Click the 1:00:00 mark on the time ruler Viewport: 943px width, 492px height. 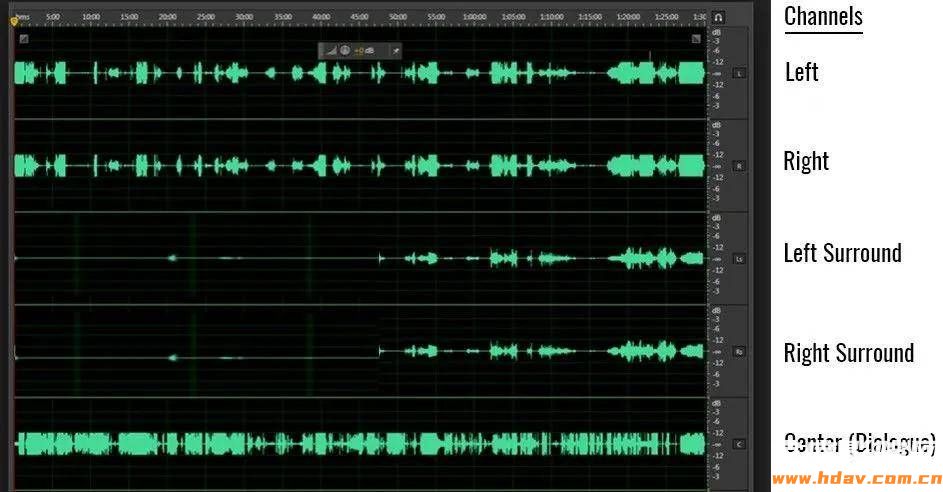475,17
